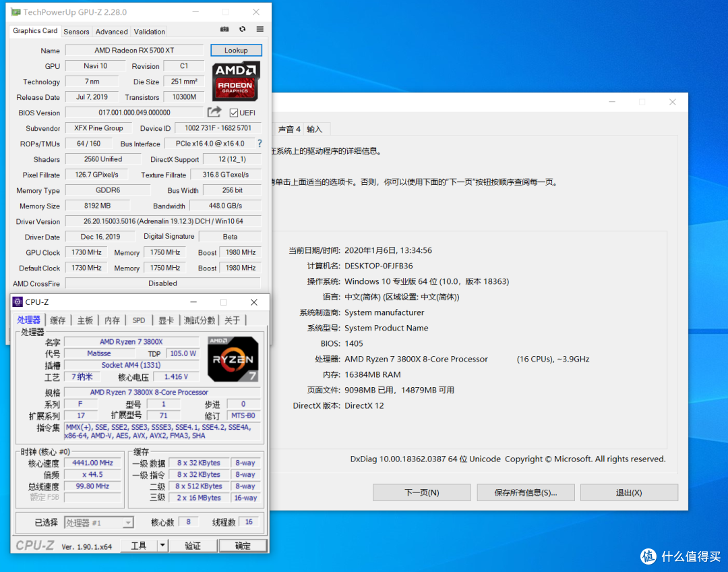Click the Bandwidth 448.0 GB/s value
The image size is (728, 572).
tap(225, 205)
